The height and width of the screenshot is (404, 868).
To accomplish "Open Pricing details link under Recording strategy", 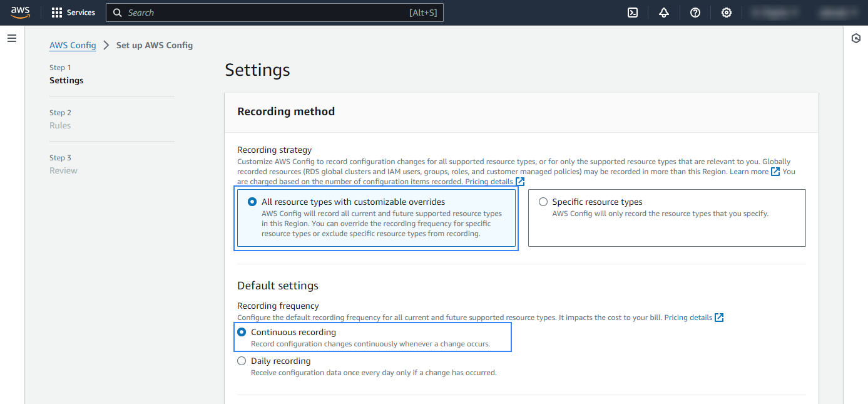I will pos(489,182).
